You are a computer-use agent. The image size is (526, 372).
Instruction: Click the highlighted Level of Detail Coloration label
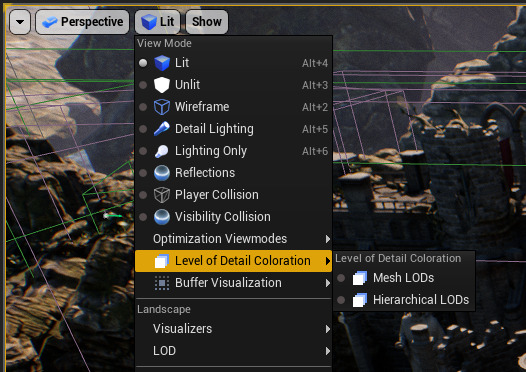click(x=243, y=261)
